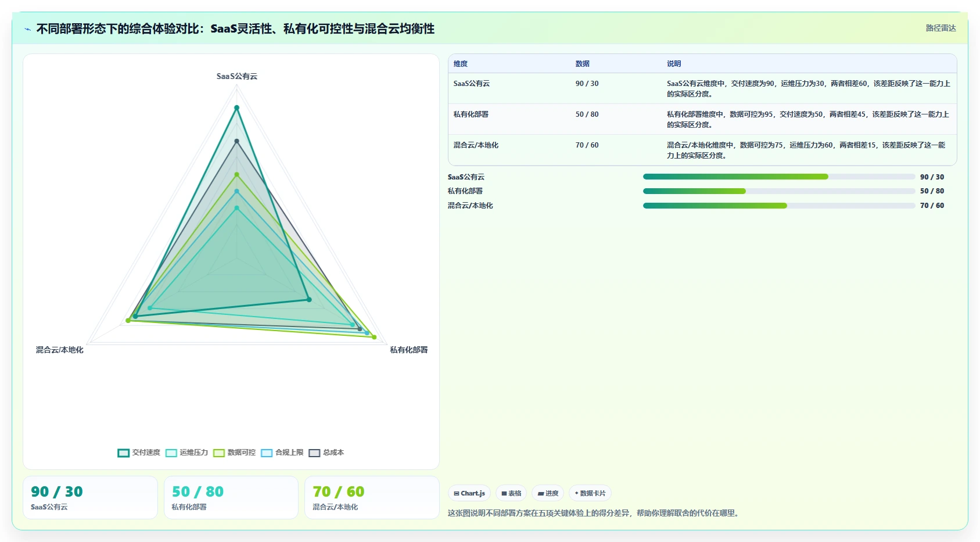Screen dimensions: 980x542
Task: Click the 90 / 30 value beside progress bar
Action: point(932,177)
